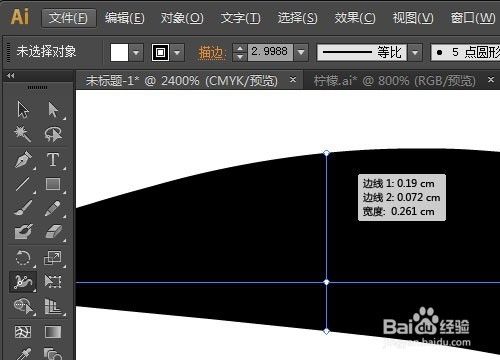Click the bottom width point handle
The height and width of the screenshot is (360, 500).
click(x=327, y=331)
